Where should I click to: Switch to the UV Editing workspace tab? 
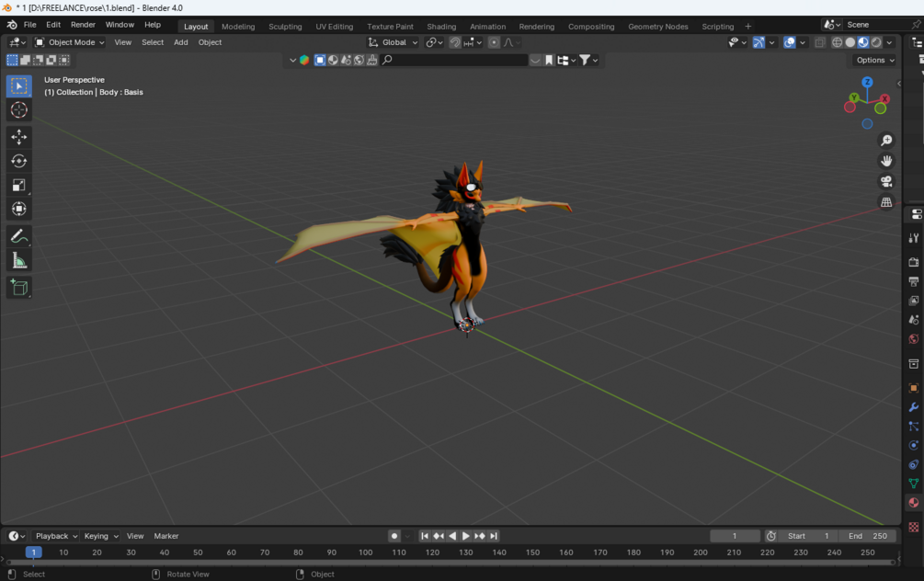click(334, 27)
